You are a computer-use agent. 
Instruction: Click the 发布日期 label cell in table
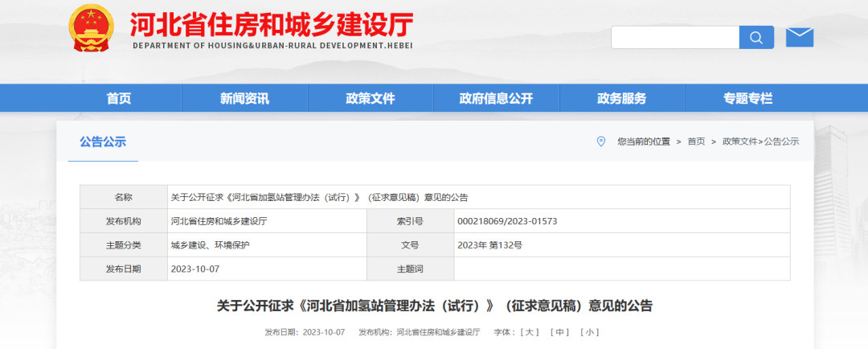click(124, 269)
